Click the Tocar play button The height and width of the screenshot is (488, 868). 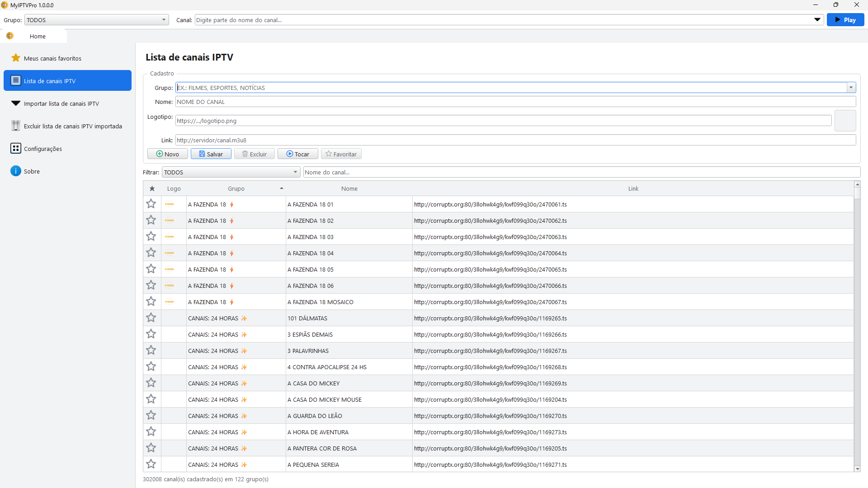point(297,154)
